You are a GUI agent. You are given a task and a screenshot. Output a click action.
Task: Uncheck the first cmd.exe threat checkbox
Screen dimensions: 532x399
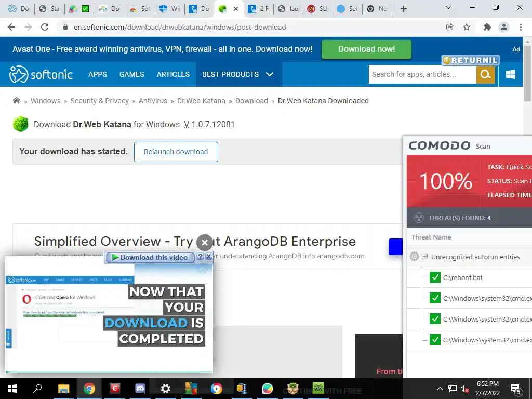coord(435,298)
